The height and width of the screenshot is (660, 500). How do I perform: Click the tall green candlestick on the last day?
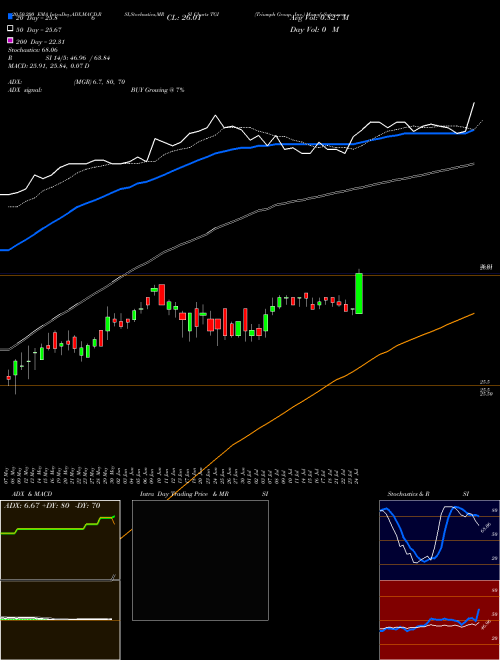point(359,293)
